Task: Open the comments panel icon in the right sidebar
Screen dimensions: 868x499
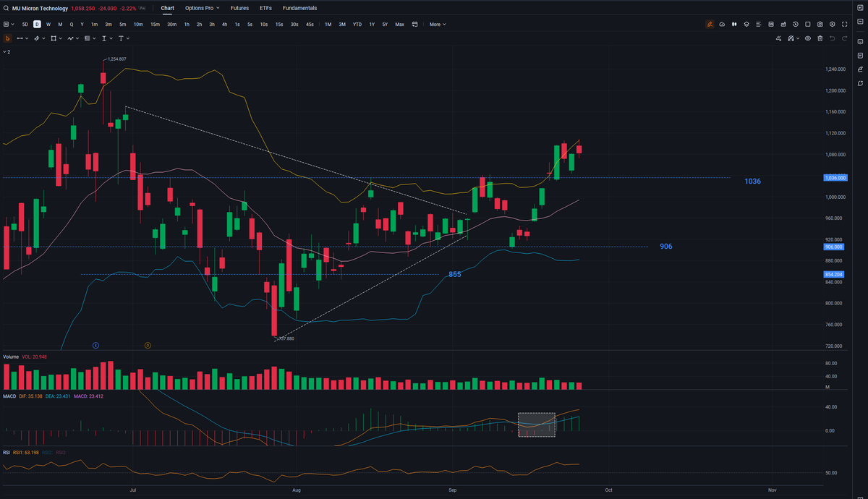Action: (860, 41)
